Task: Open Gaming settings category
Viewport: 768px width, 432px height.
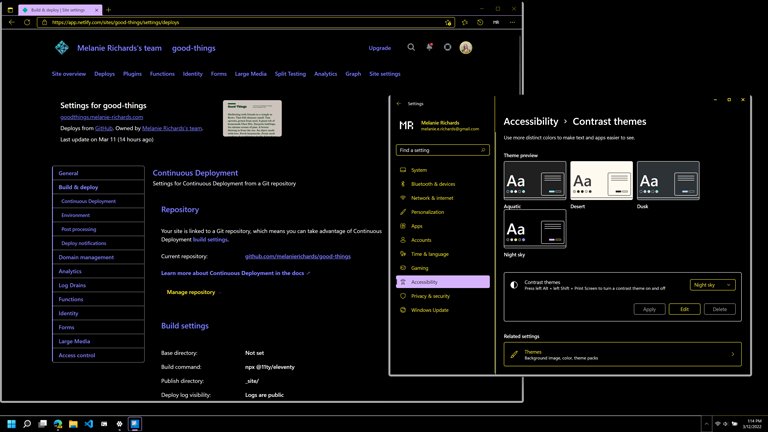Action: (x=442, y=268)
